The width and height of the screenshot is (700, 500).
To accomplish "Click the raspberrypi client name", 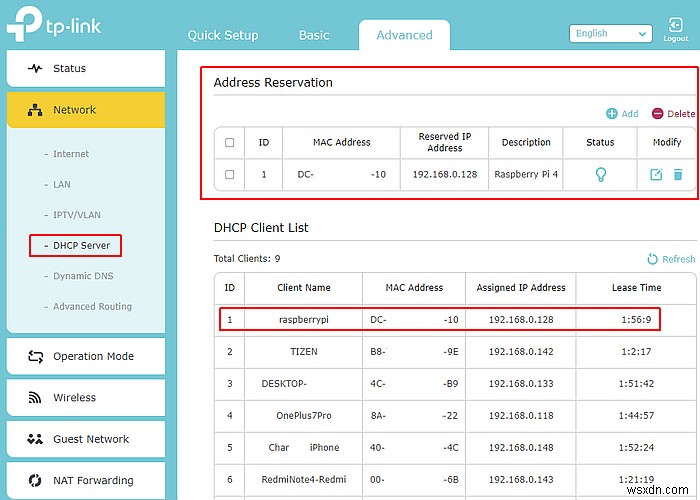I will coord(304,320).
